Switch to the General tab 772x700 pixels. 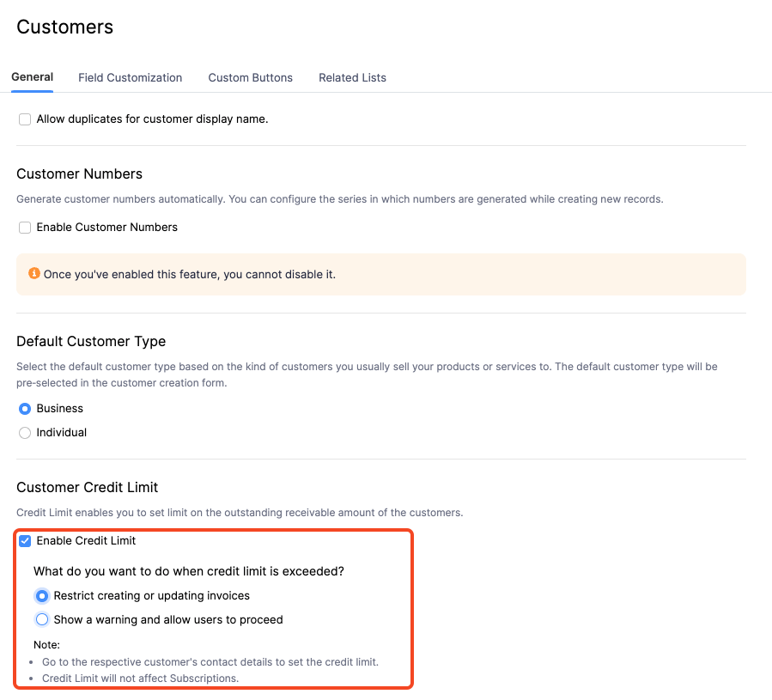[x=32, y=77]
